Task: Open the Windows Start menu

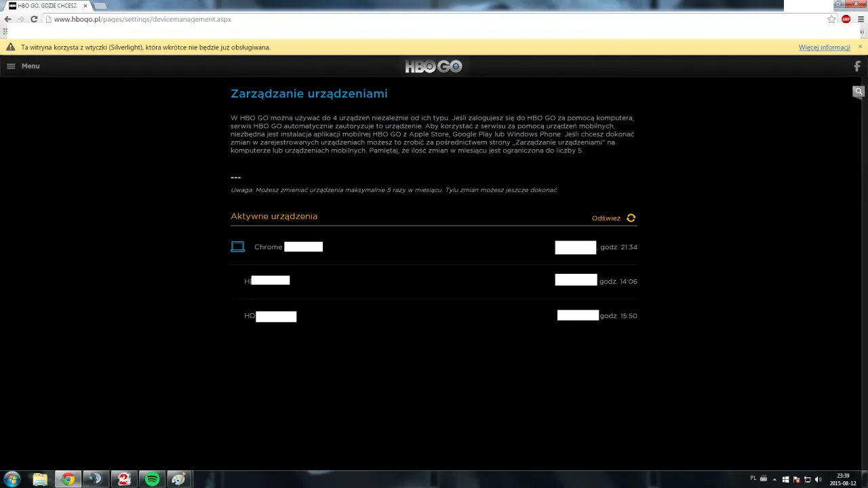Action: pyautogui.click(x=12, y=479)
